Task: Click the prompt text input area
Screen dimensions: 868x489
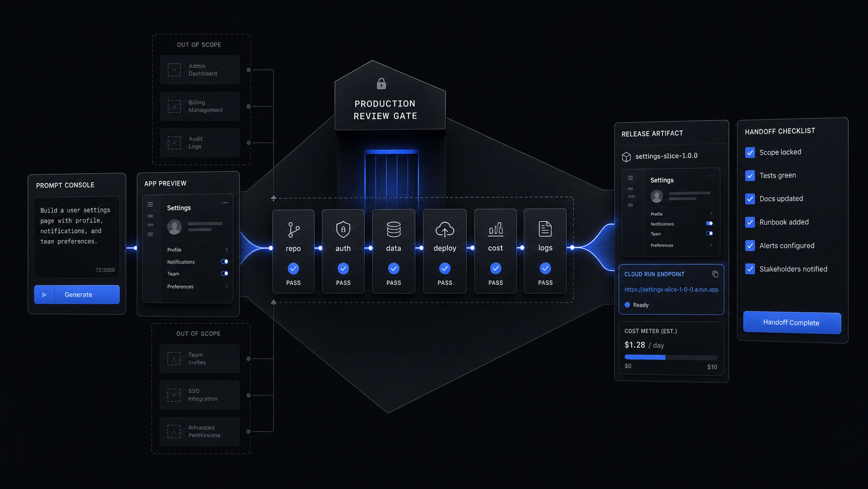Action: (x=77, y=237)
